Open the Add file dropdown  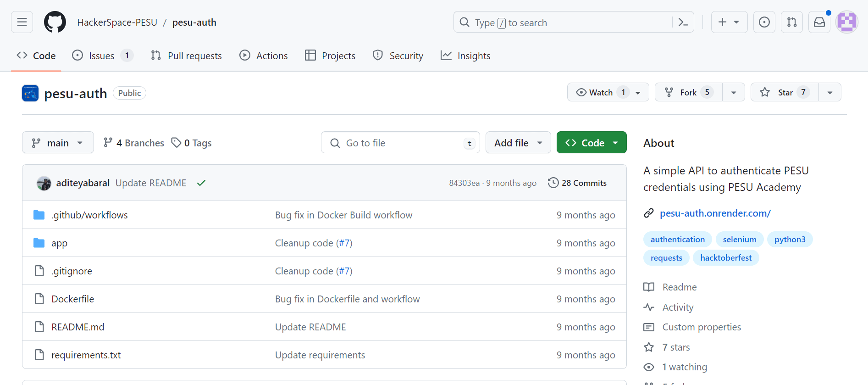pos(518,143)
